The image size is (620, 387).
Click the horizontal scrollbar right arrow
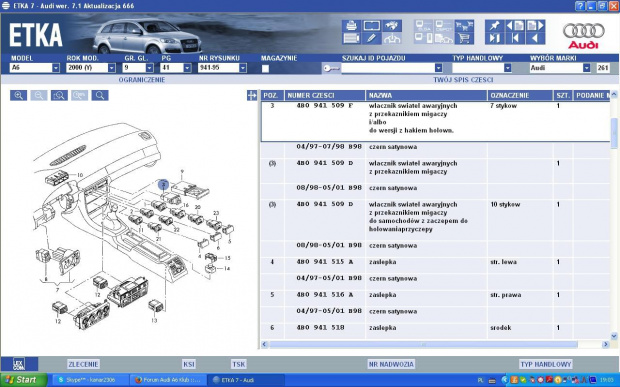[605, 345]
